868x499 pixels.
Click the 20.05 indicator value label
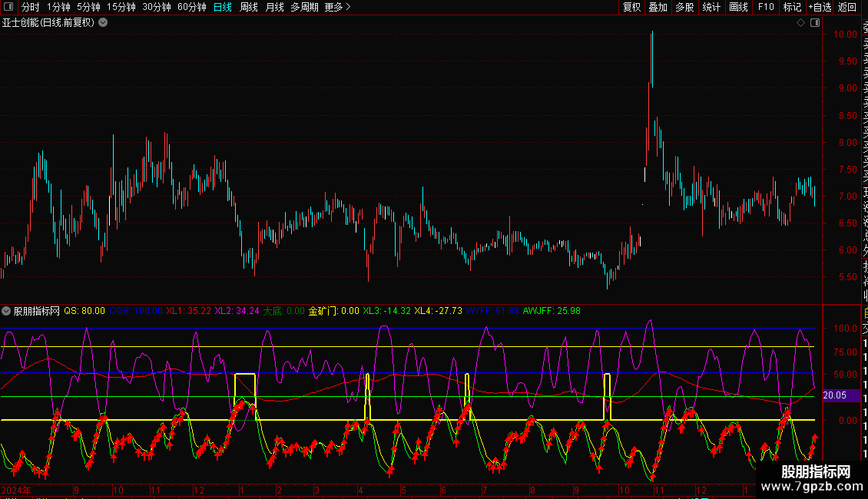tap(834, 395)
